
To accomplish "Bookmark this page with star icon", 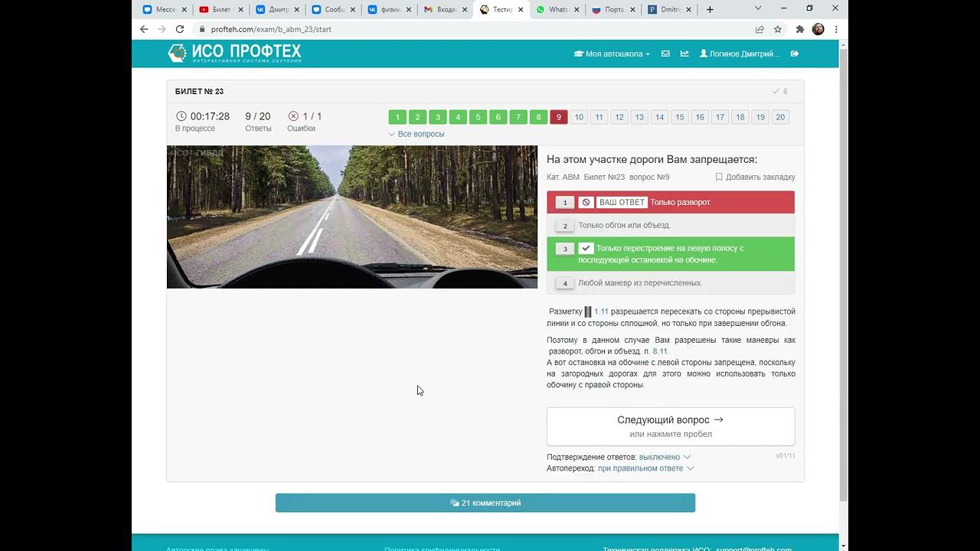I will click(778, 29).
